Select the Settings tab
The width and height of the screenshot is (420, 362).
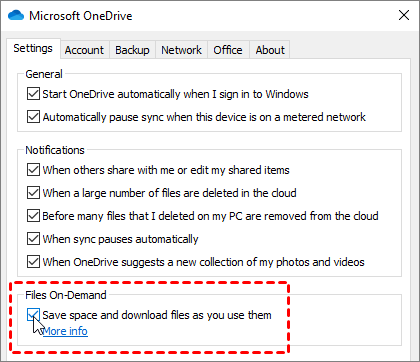pyautogui.click(x=33, y=49)
